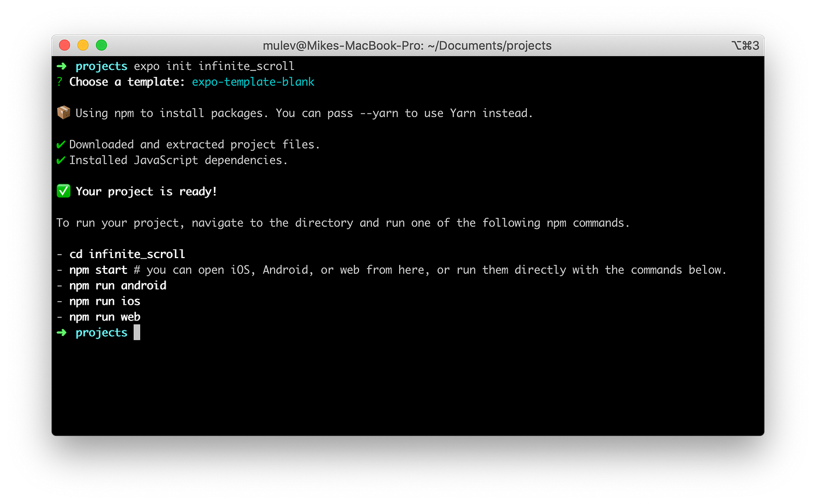Click the green arrow on the first prompt line
816x504 pixels.
62,66
